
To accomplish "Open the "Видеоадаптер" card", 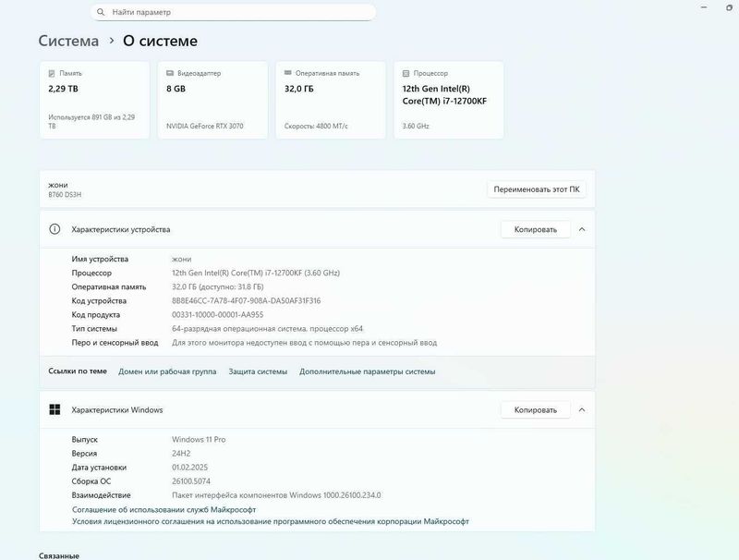I will coord(212,100).
